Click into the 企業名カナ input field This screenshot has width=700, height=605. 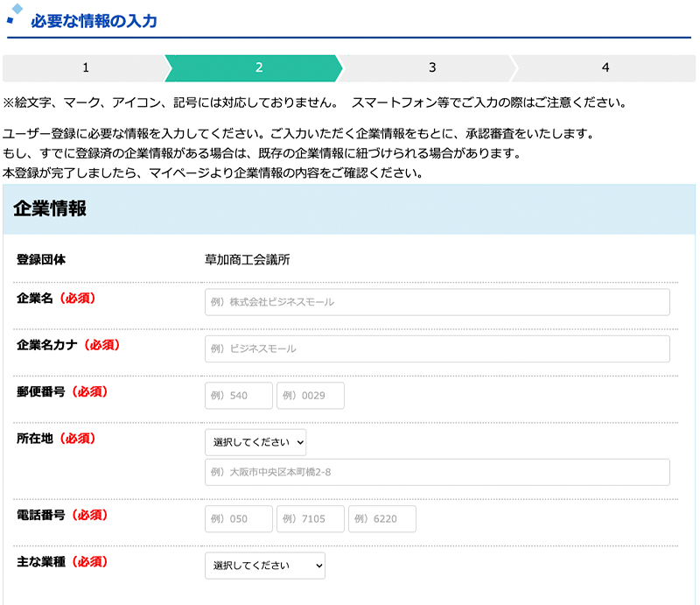[437, 348]
